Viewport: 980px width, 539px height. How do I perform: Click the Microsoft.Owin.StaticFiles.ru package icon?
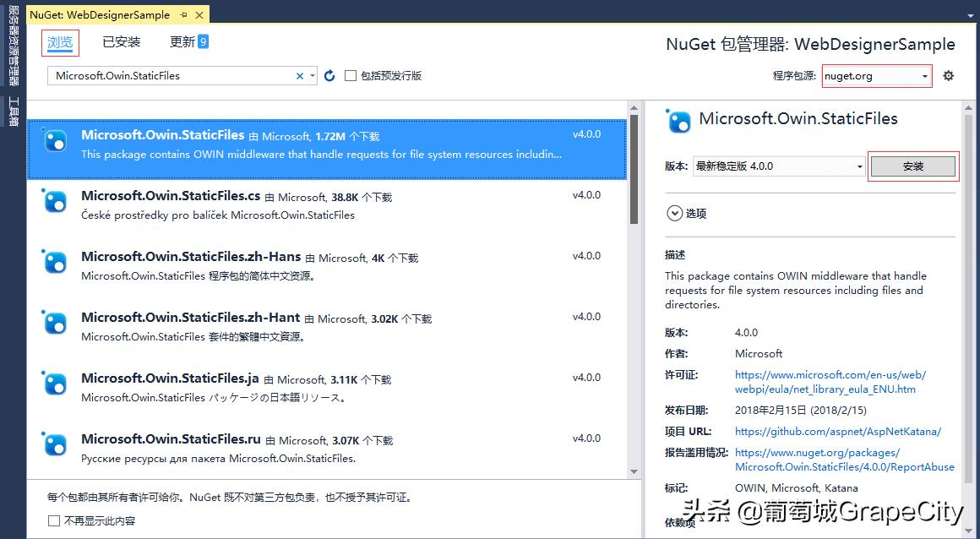[x=54, y=444]
